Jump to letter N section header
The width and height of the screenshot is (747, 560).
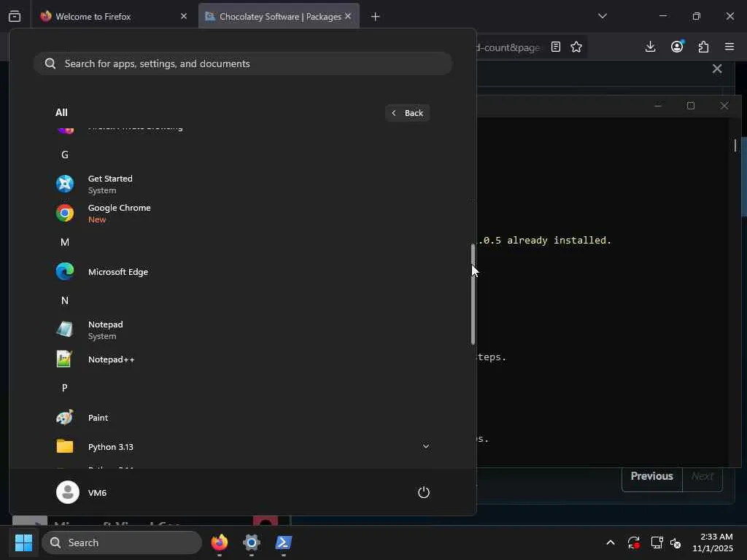[65, 300]
